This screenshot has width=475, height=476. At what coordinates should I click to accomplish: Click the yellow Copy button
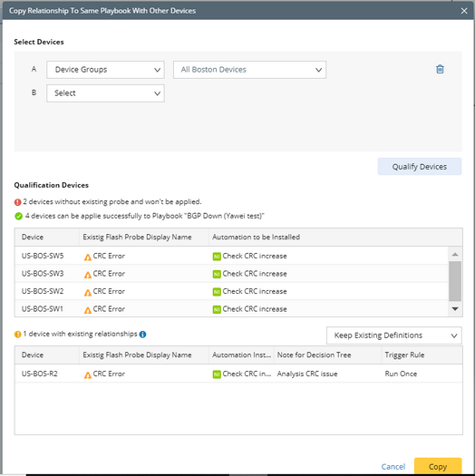tap(438, 466)
